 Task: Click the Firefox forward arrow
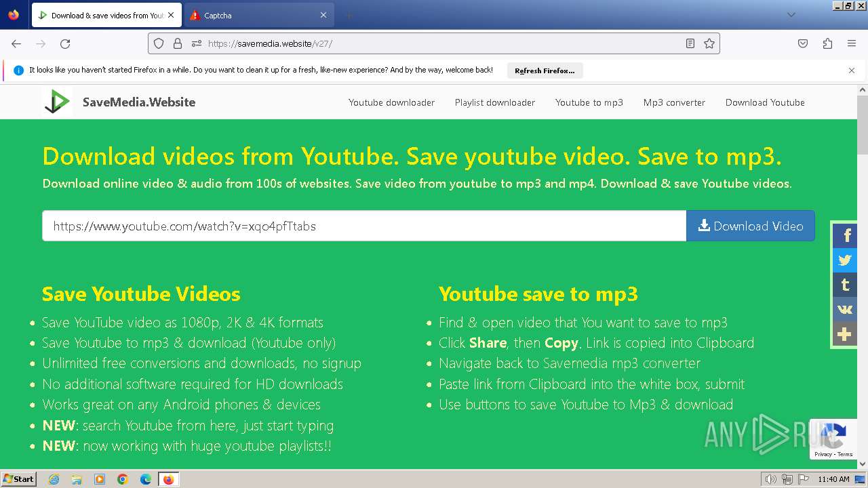(x=41, y=43)
